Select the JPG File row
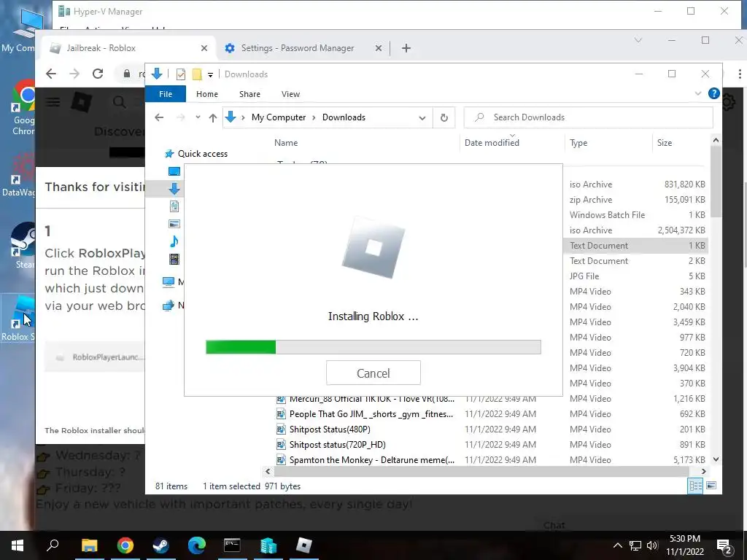 click(637, 276)
